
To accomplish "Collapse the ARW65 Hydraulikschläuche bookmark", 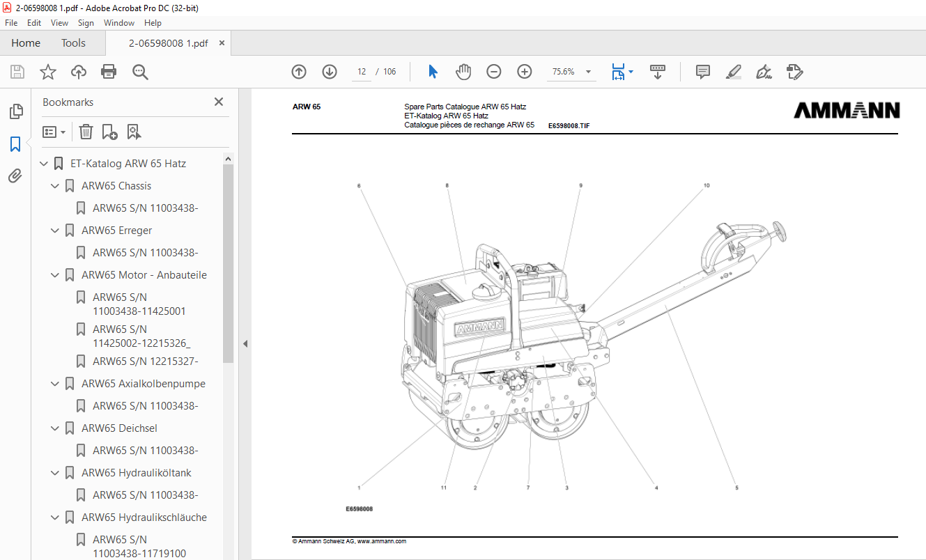I will pos(56,518).
